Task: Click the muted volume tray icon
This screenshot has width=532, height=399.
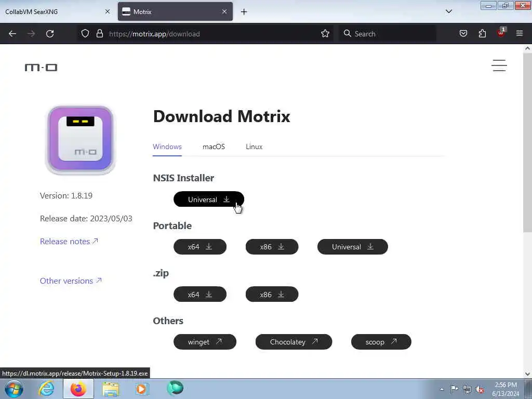Action: (480, 389)
